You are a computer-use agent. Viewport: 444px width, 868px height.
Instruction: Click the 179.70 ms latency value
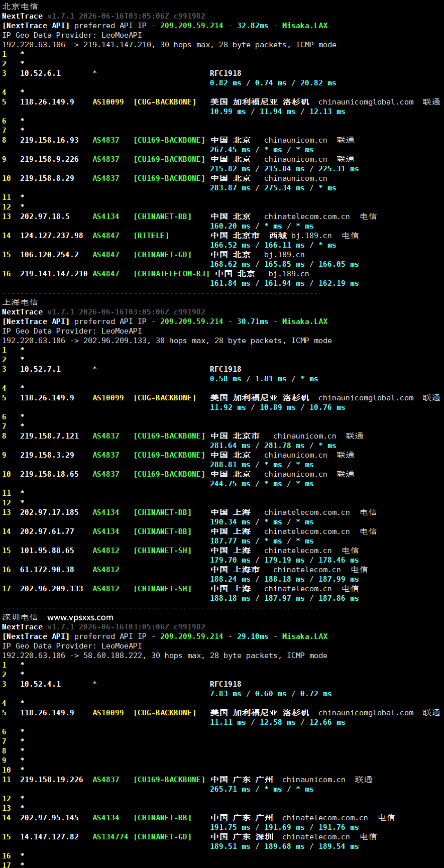(x=230, y=560)
